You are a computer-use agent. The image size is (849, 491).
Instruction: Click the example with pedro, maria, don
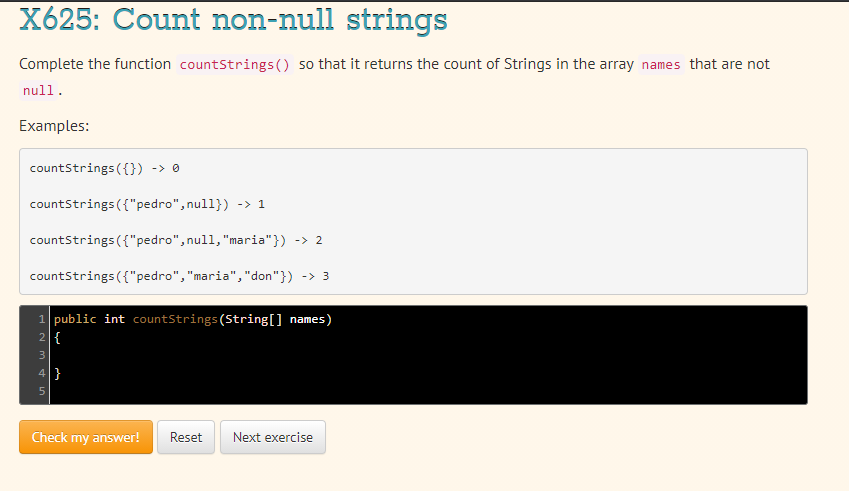click(x=179, y=276)
